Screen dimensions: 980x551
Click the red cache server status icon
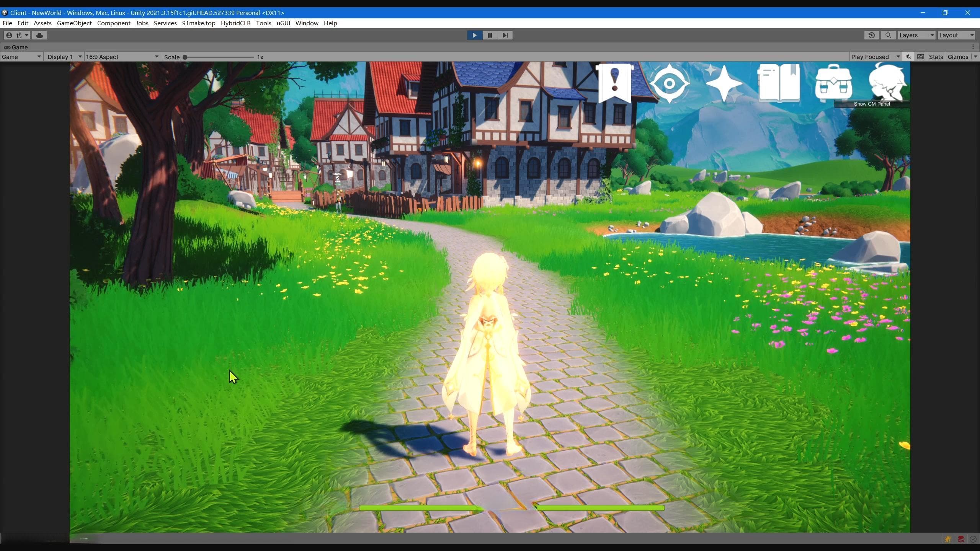(960, 539)
